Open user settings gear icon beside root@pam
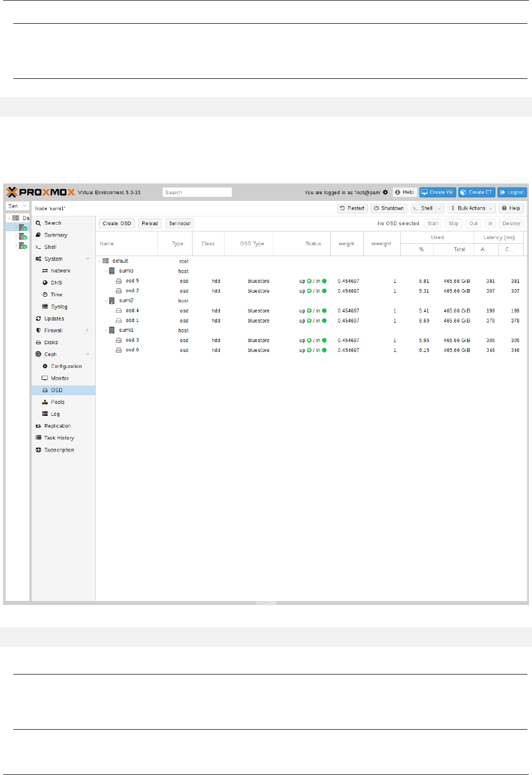 (385, 192)
